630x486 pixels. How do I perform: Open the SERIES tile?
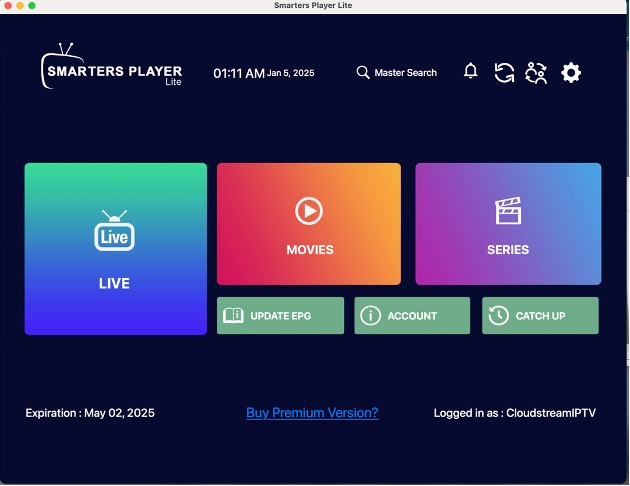pyautogui.click(x=508, y=224)
